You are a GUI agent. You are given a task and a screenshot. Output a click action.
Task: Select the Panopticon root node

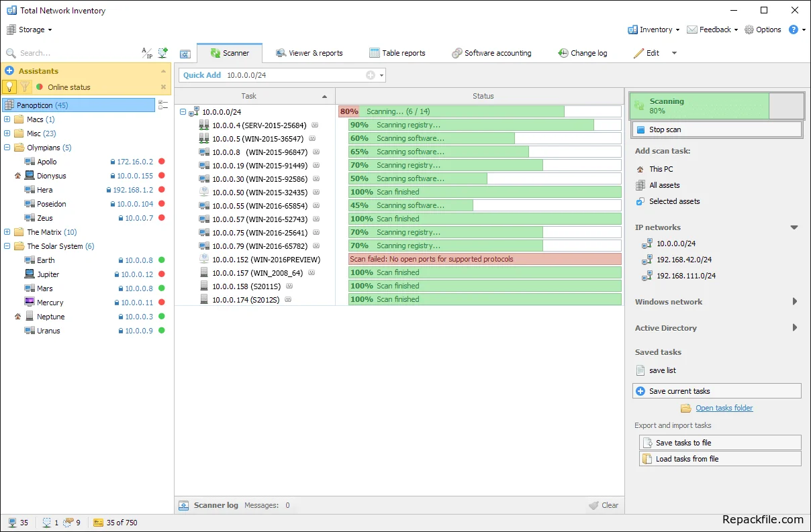(79, 105)
